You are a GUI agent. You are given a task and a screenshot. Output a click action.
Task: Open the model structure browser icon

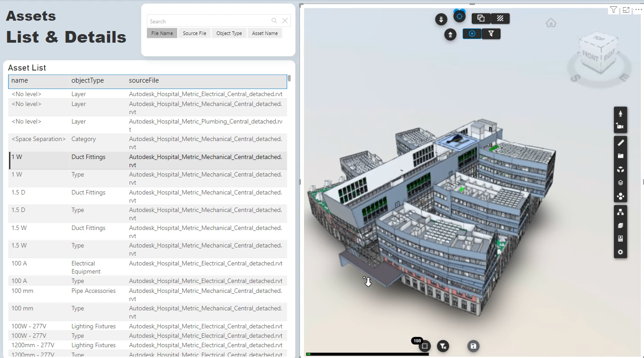pos(620,212)
